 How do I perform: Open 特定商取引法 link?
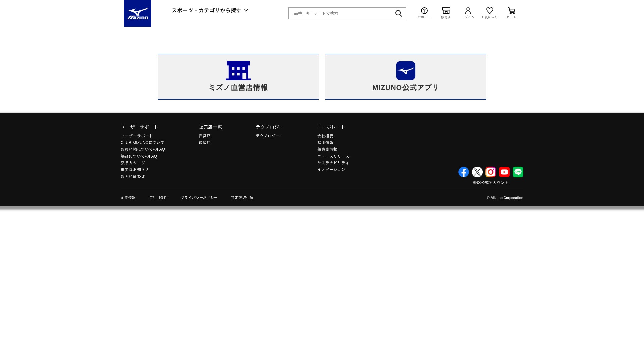pos(242,198)
